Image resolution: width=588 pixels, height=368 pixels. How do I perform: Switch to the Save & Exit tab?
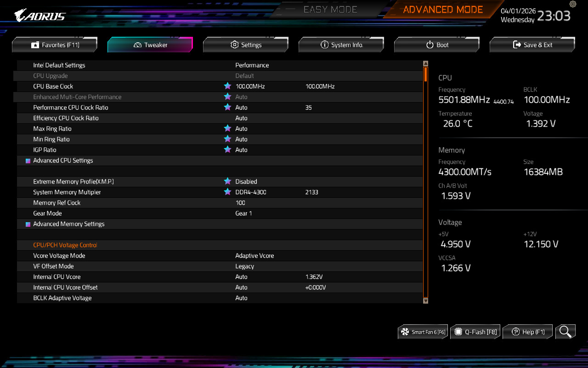tap(532, 45)
